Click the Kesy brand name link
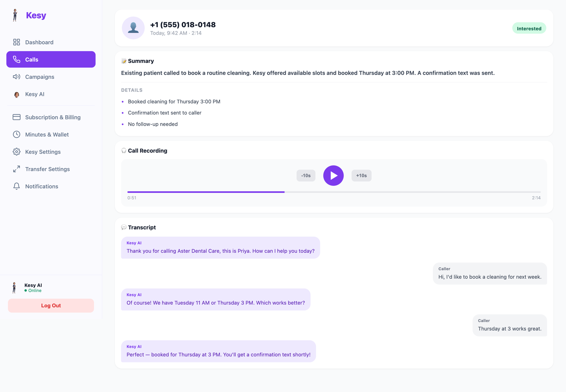The width and height of the screenshot is (566, 392). tap(36, 15)
